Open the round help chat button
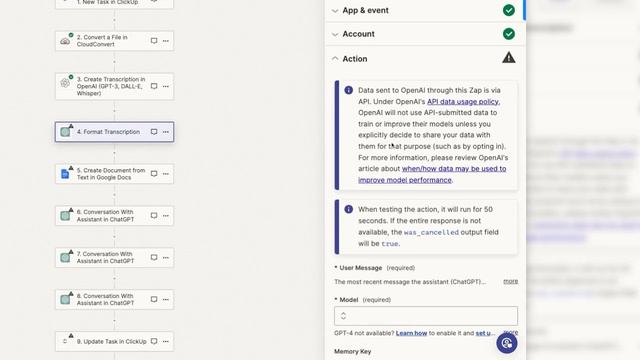640x360 pixels. coord(507,343)
